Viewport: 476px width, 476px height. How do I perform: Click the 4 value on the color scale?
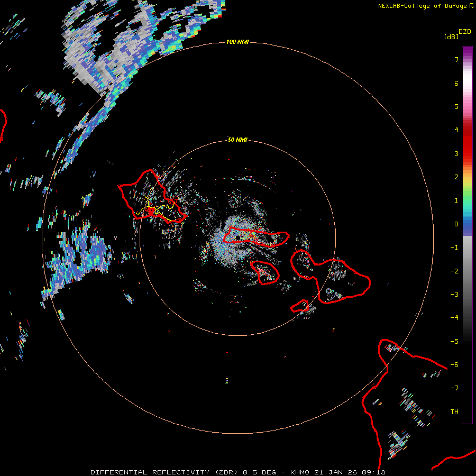pos(456,130)
